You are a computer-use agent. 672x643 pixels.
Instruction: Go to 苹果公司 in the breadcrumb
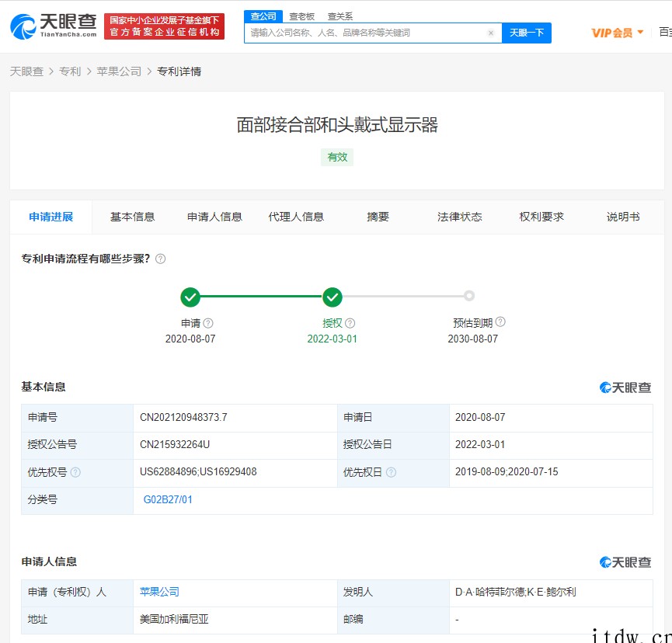(x=119, y=71)
